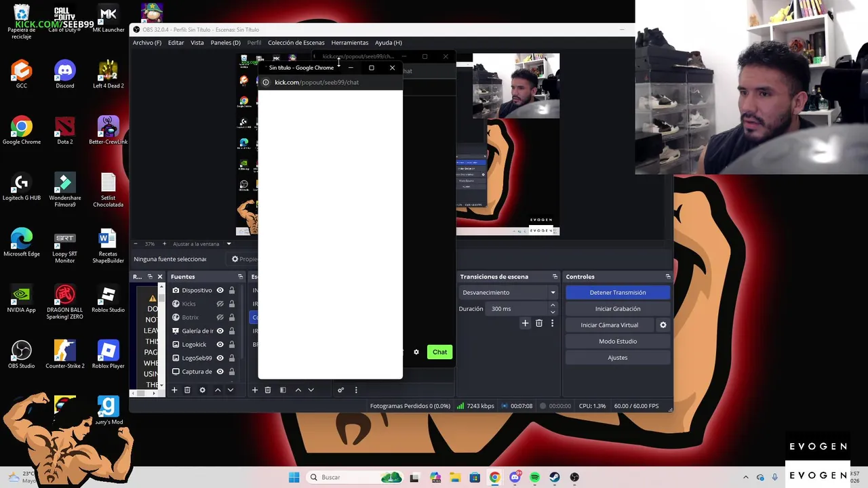
Task: Show the Kicks source
Action: tap(220, 304)
